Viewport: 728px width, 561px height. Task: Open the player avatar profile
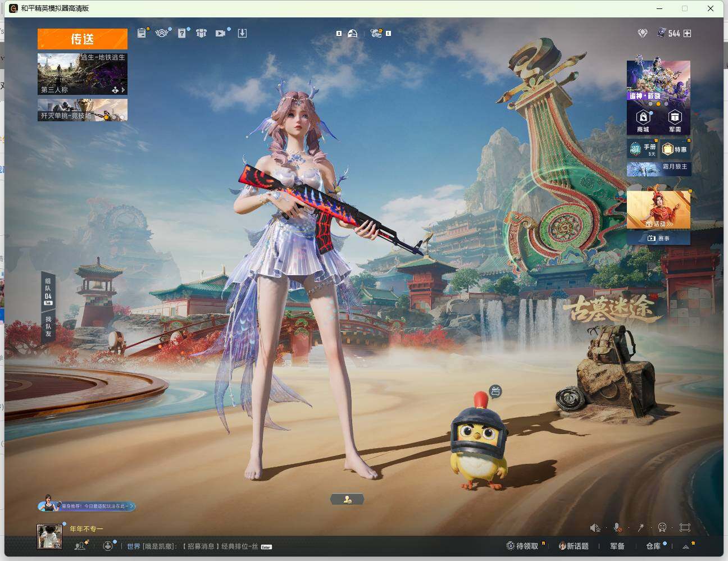[x=49, y=536]
